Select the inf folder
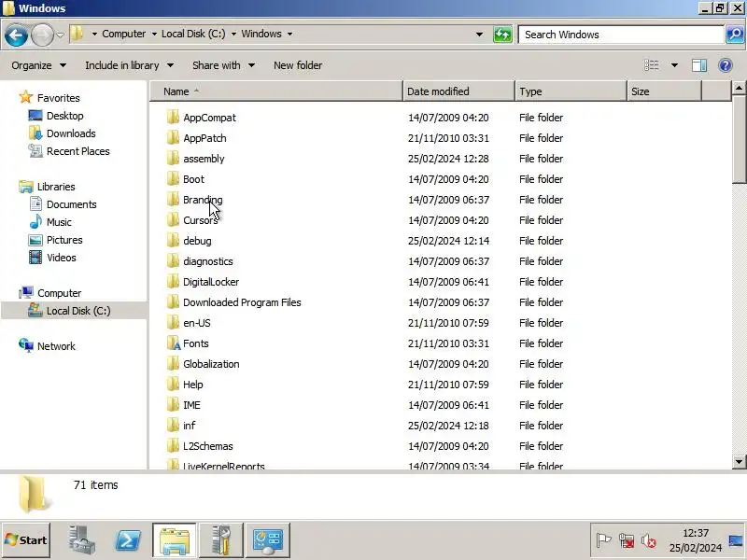747x560 pixels. coord(190,426)
